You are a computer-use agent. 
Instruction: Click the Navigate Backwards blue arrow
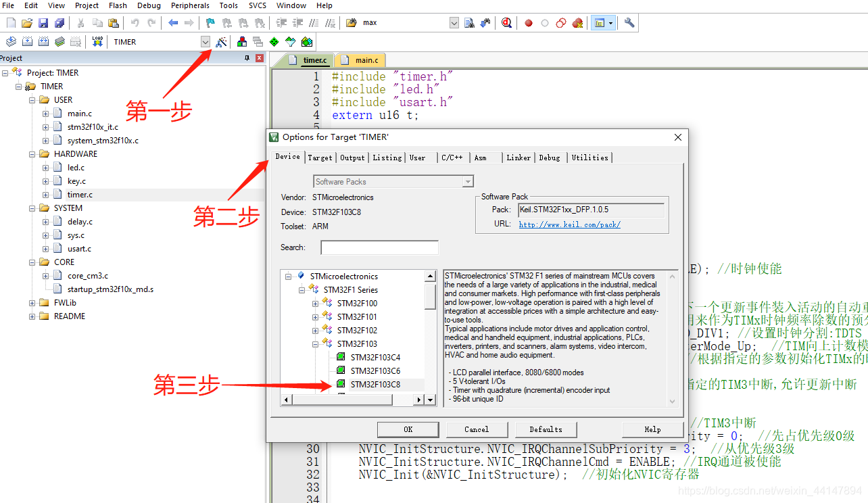[x=173, y=23]
